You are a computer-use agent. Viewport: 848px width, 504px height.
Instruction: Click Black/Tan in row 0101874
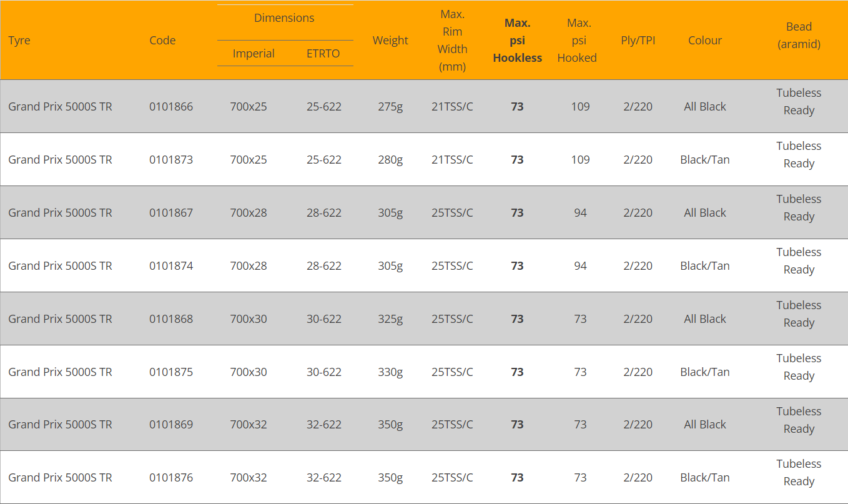pos(705,266)
